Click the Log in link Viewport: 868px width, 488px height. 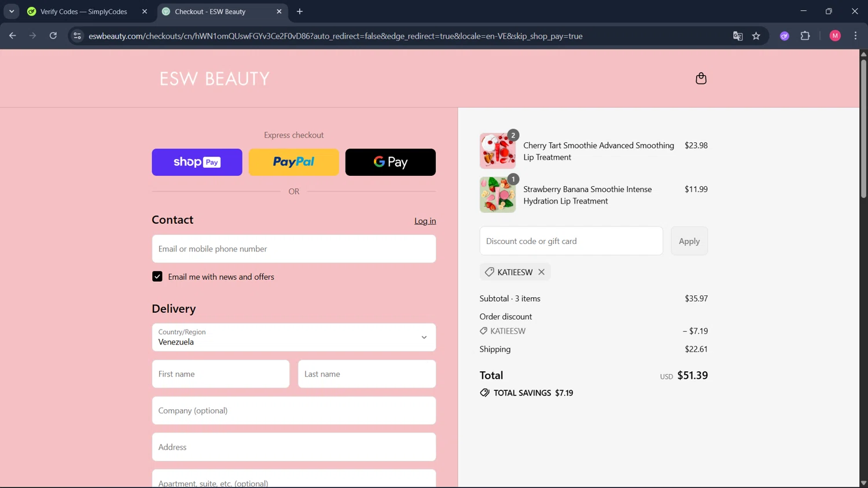[x=425, y=221]
